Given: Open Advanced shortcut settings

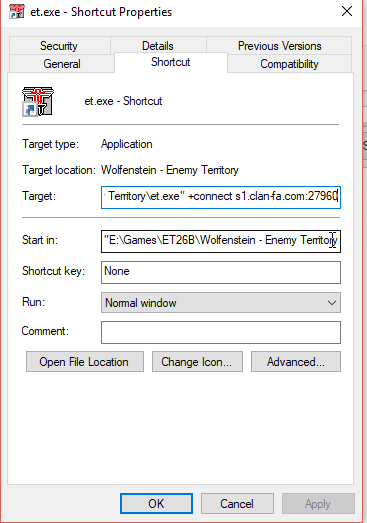Looking at the screenshot, I should coord(296,362).
